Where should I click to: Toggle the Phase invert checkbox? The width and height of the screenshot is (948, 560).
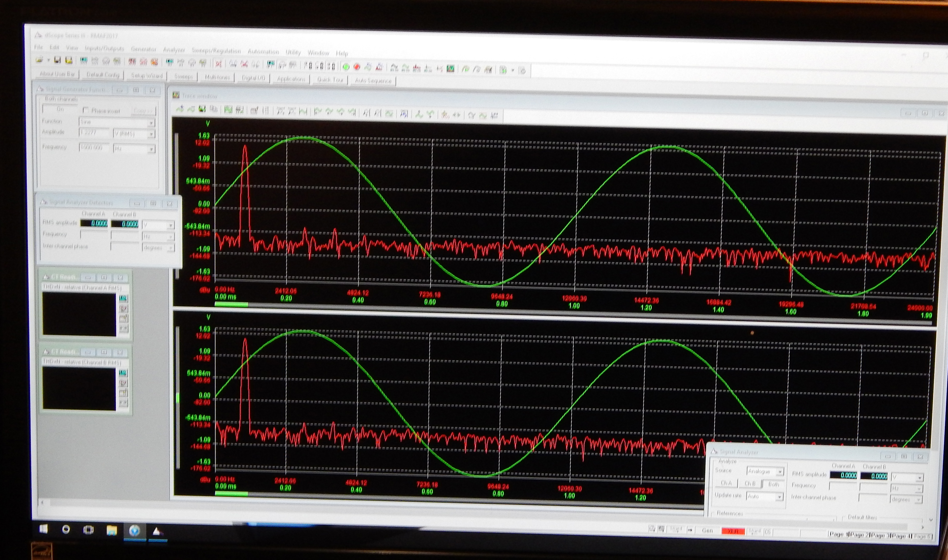(85, 110)
